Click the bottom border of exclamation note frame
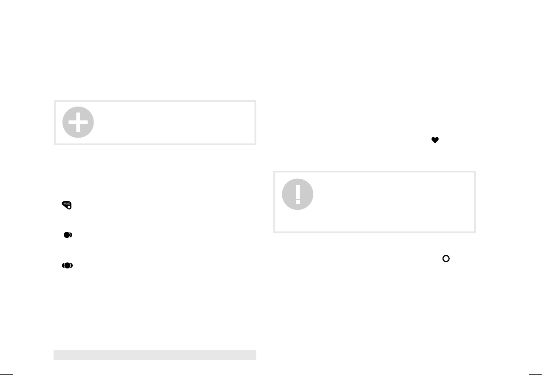 click(374, 232)
